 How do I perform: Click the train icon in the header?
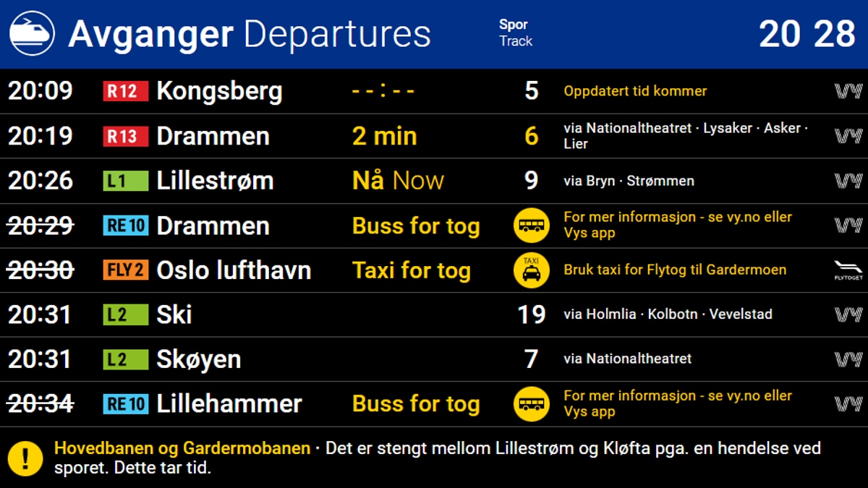click(32, 34)
